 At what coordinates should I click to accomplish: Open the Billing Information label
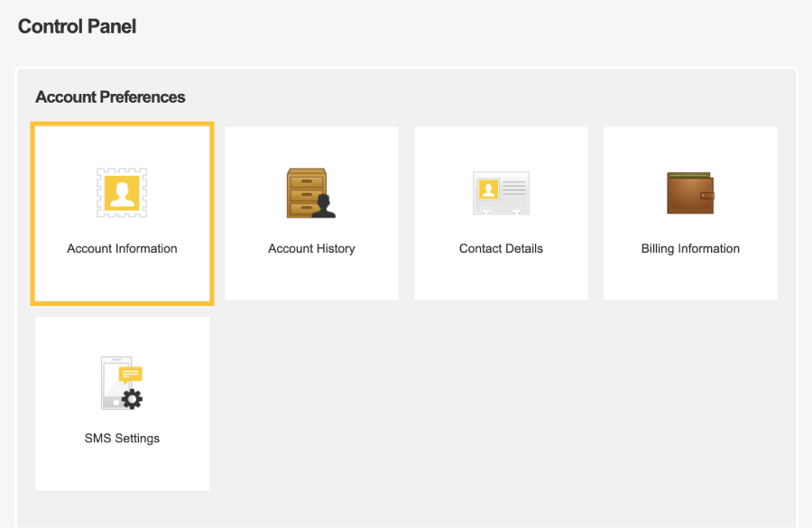click(x=690, y=249)
